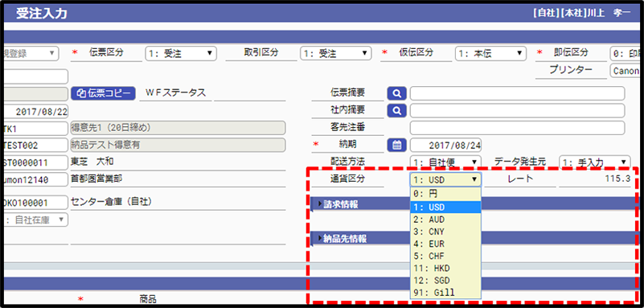Viewport: 644px width, 308px height.
Task: Click the 通貨区分 combo box showing 1: USD
Action: point(445,179)
